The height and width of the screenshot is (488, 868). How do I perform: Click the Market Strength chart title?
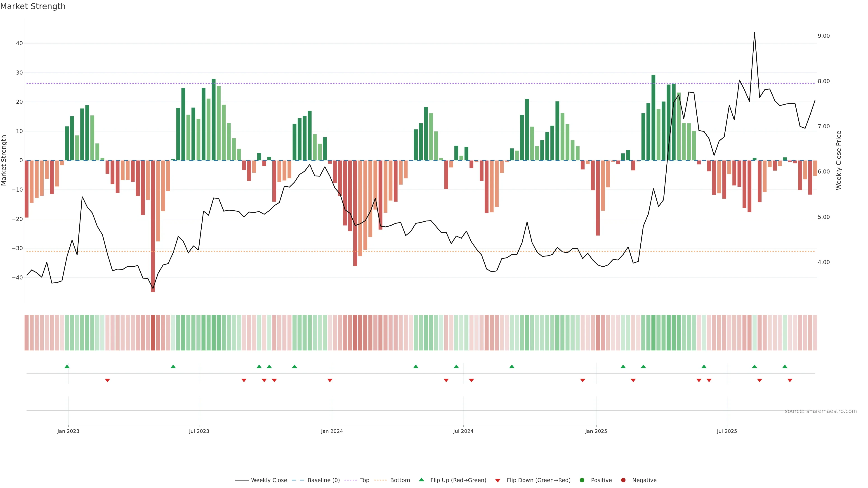tap(33, 6)
